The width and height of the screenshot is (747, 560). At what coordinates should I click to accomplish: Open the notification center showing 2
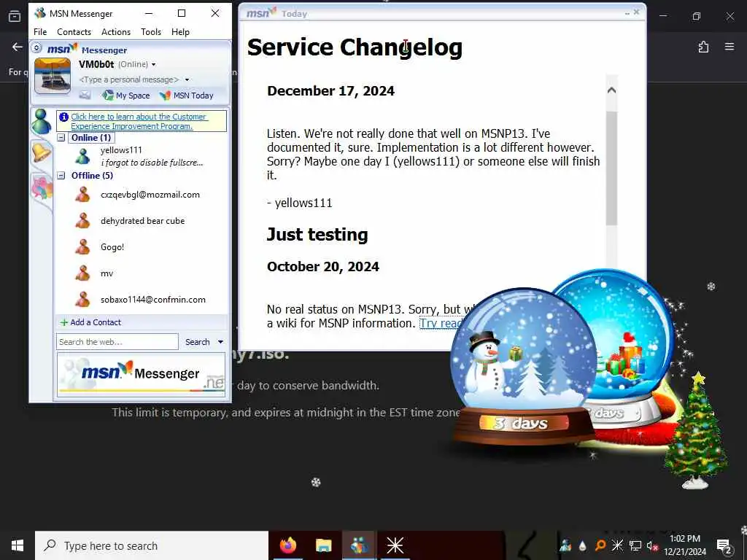724,545
